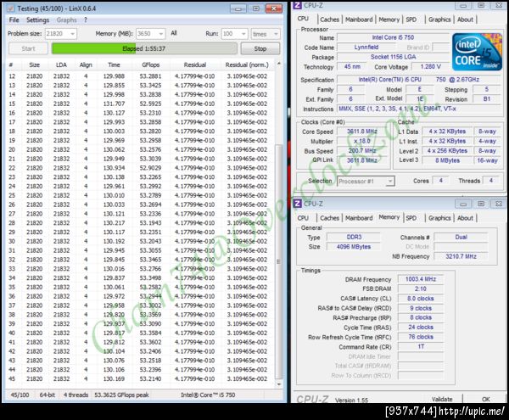Open About tab in upper CPU-Z
Screen dimensions: 509x420
[x=465, y=20]
